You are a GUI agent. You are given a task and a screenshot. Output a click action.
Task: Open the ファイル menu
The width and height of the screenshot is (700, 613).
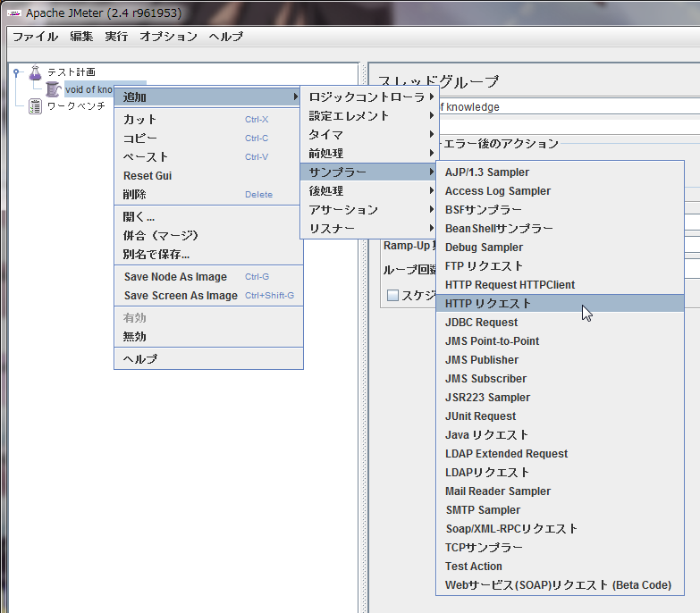point(35,36)
